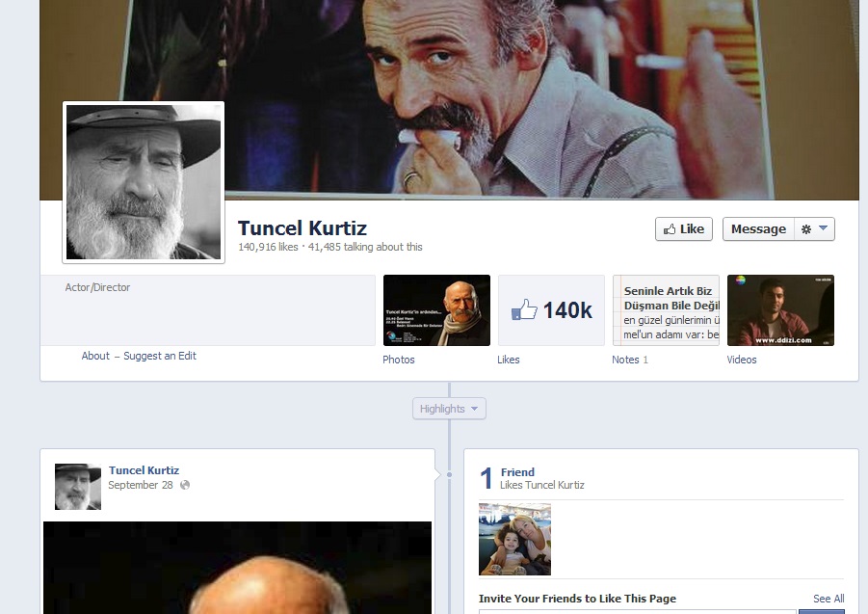Image resolution: width=868 pixels, height=614 pixels.
Task: Click See All friends invite link
Action: pos(829,599)
